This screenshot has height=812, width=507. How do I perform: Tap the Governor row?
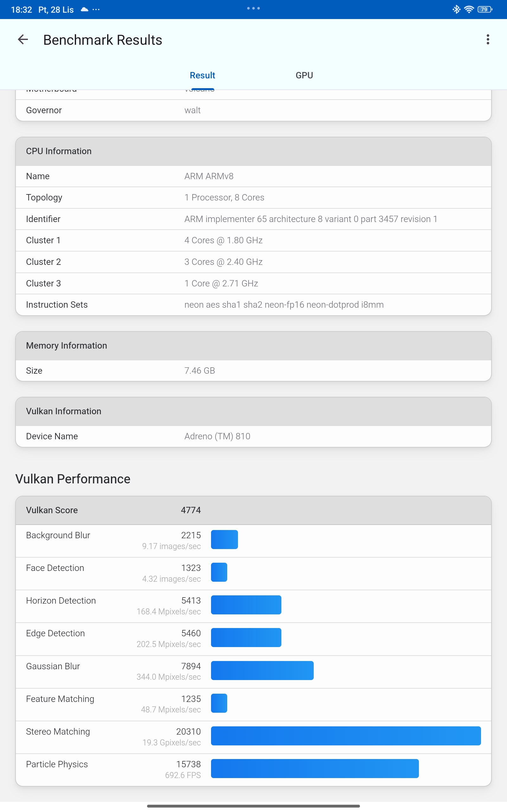[253, 110]
